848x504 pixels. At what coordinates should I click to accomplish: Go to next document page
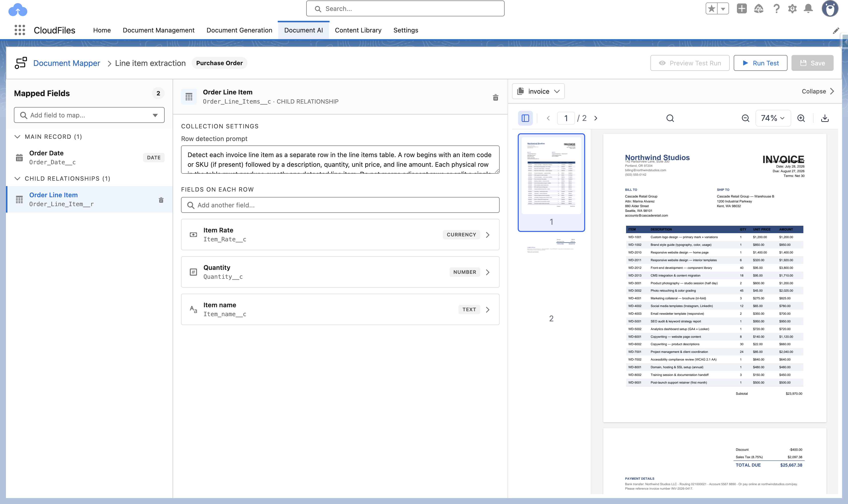pyautogui.click(x=596, y=118)
